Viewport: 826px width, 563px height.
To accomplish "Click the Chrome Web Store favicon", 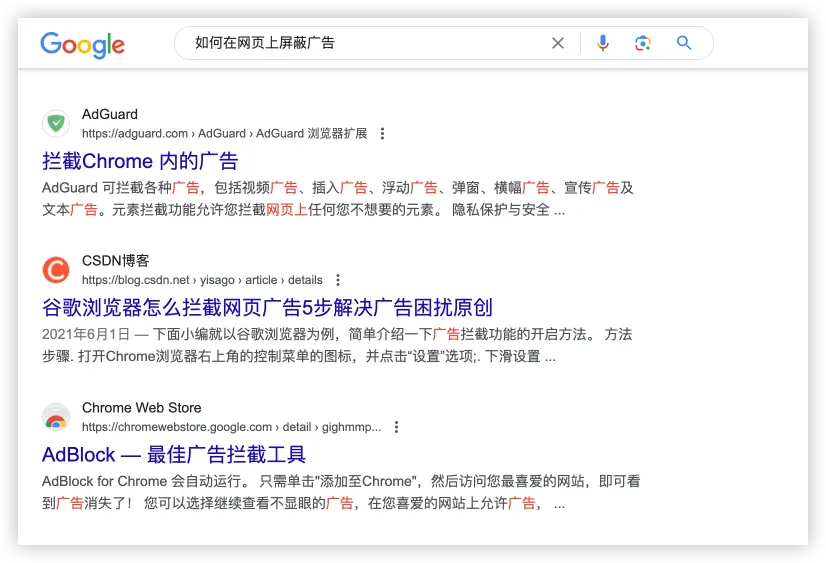I will tap(56, 417).
